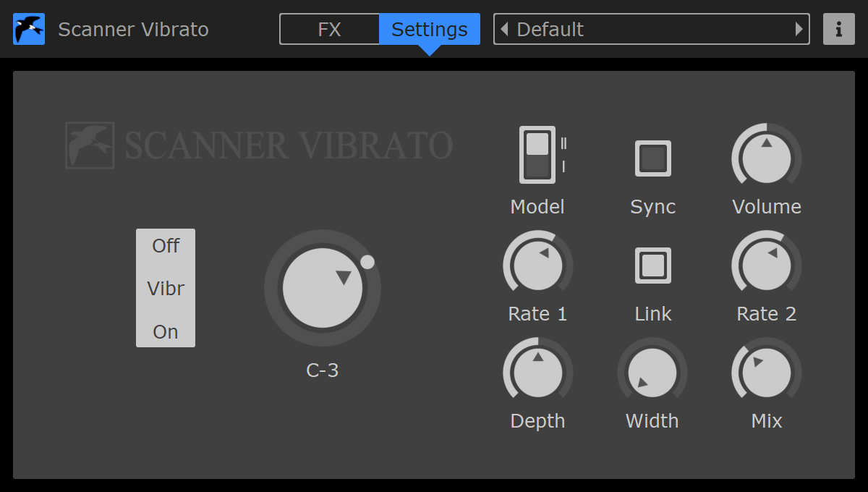Switch to the FX tab
Screen dimensions: 868x492
pos(329,29)
